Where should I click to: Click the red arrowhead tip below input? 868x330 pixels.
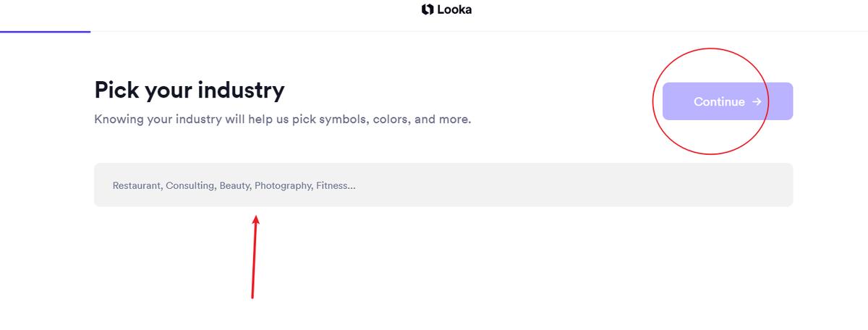point(256,217)
